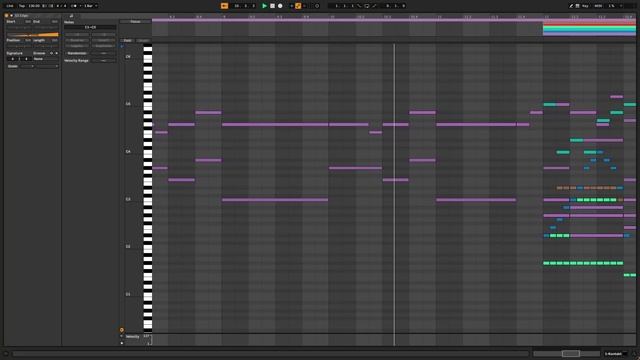640x360 pixels.
Task: Click the Start Set button in clip panel
Action: [28, 21]
